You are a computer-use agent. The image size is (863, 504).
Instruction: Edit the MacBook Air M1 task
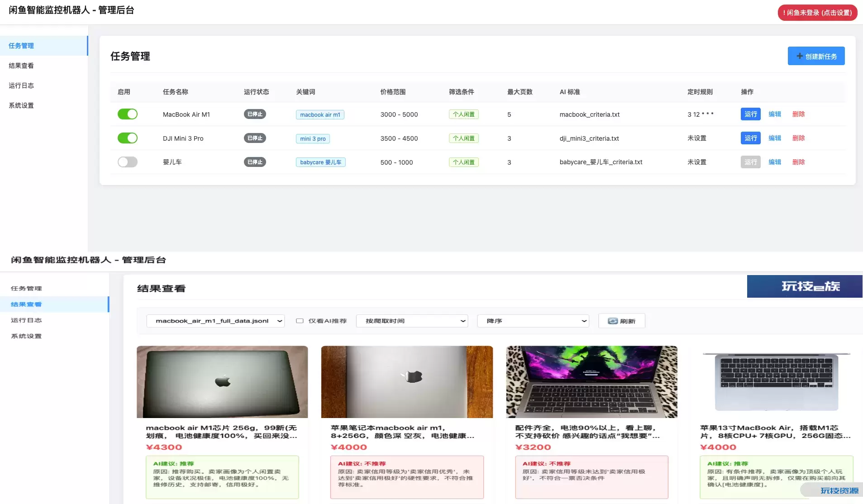click(775, 114)
